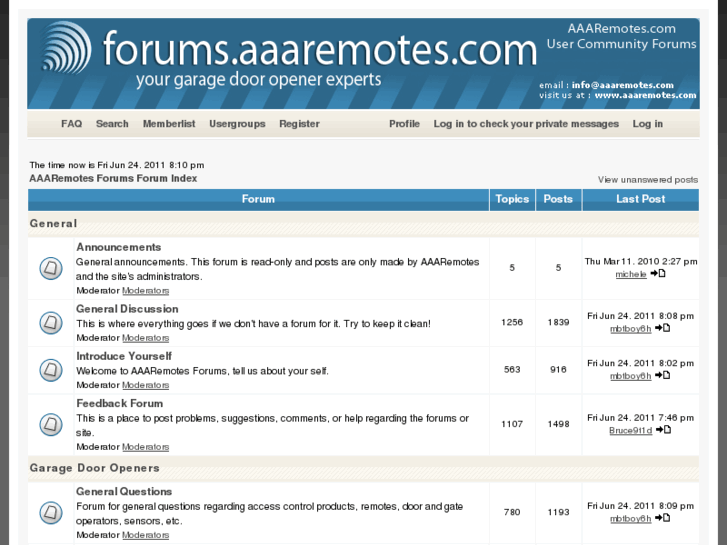The height and width of the screenshot is (545, 727).
Task: Open Bruce911d profile in Feedback Forum row
Action: [x=631, y=430]
